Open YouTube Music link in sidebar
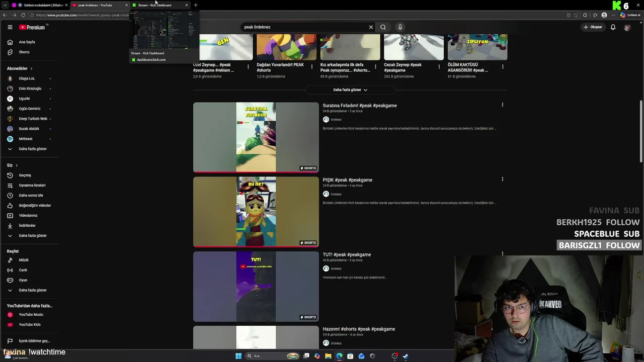The image size is (644, 362). click(30, 315)
